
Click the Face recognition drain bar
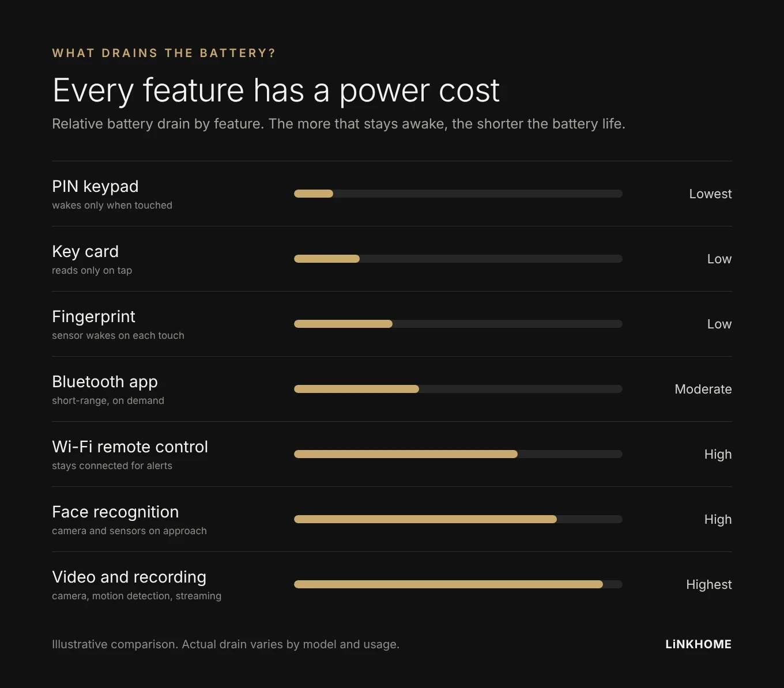click(x=458, y=519)
